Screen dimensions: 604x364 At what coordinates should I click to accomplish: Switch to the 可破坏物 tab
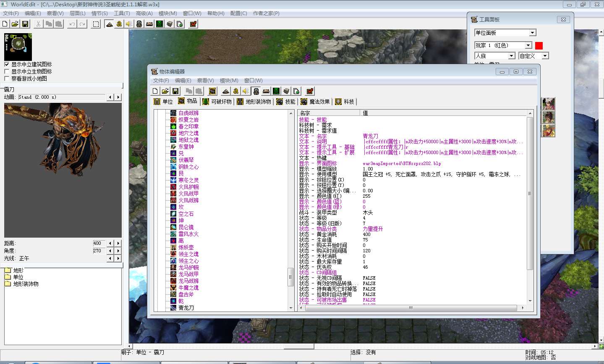[217, 102]
